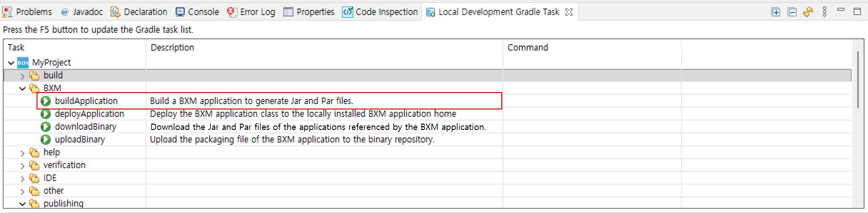The height and width of the screenshot is (213, 868).
Task: Click the publishing folder icon
Action: (34, 203)
